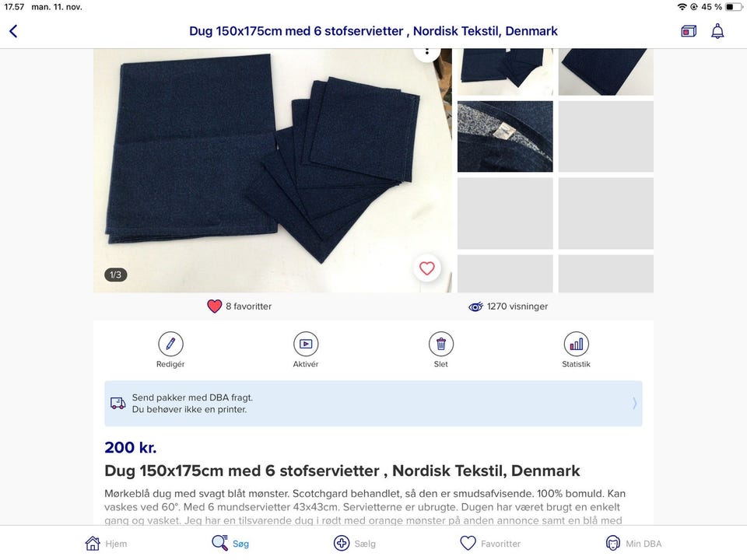The width and height of the screenshot is (747, 560).
Task: Open the Min DBA tab
Action: click(633, 544)
